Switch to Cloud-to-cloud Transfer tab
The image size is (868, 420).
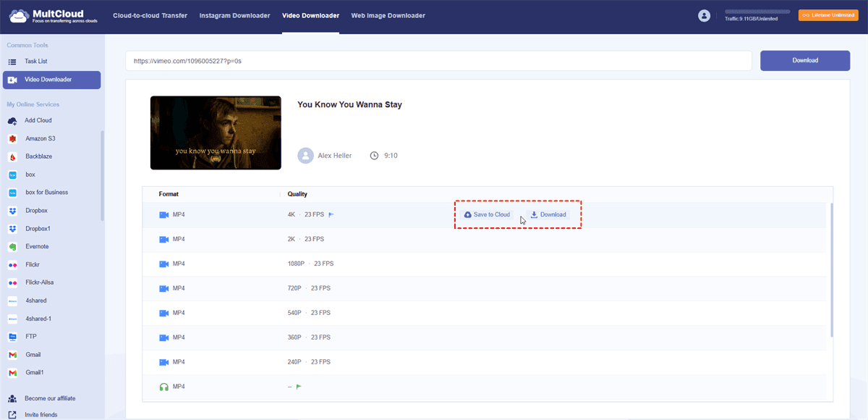[151, 15]
